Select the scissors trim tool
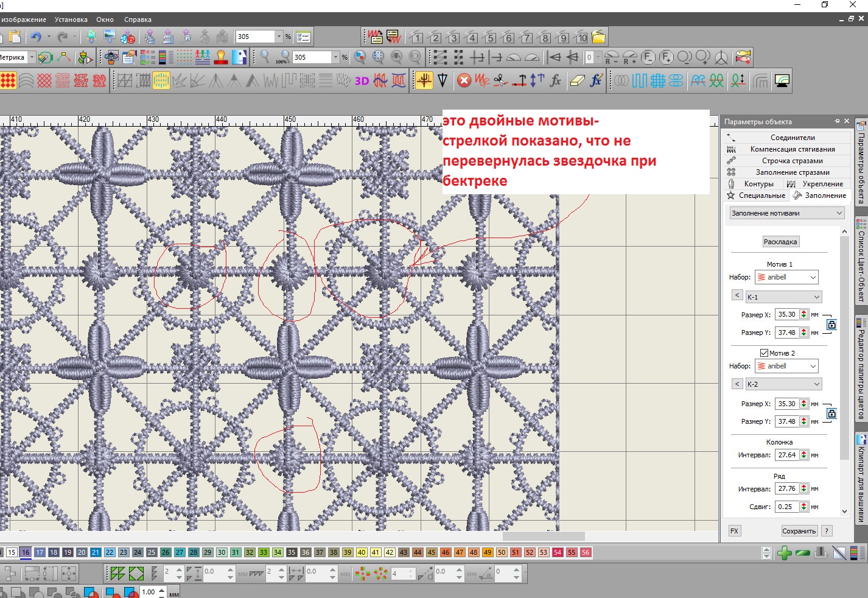Viewport: 868px width, 598px height. click(500, 80)
